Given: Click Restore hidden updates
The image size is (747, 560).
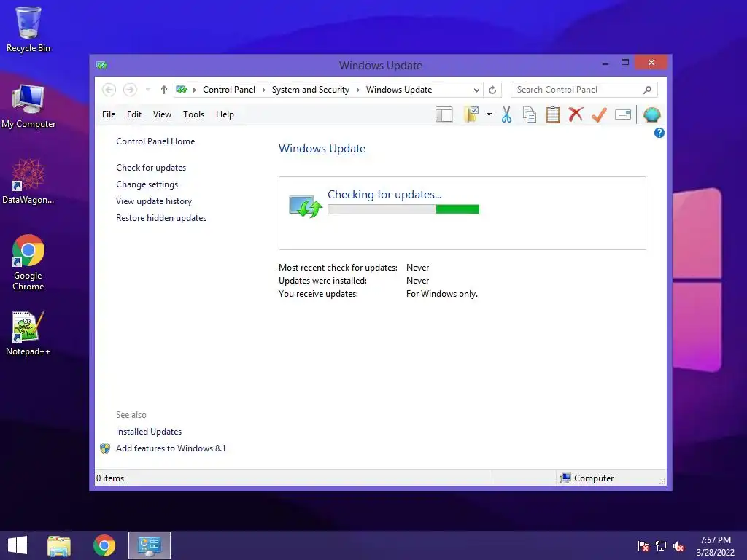Looking at the screenshot, I should pos(161,217).
